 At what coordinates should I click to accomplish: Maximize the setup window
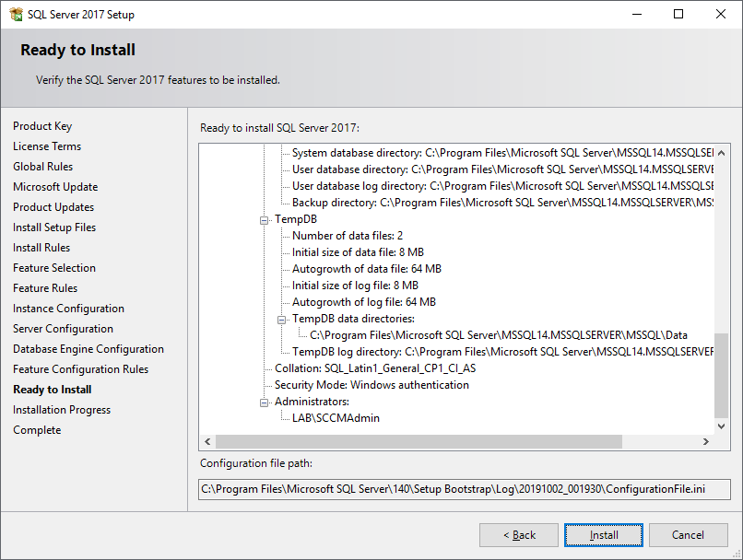(x=678, y=14)
